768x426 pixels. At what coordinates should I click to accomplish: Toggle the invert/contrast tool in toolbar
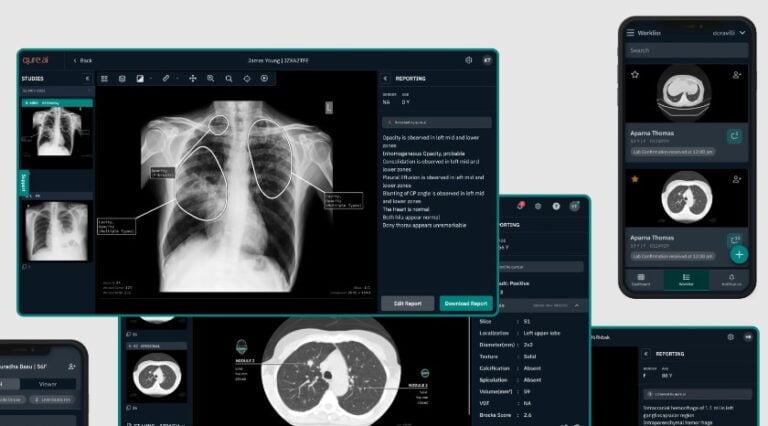[x=140, y=78]
